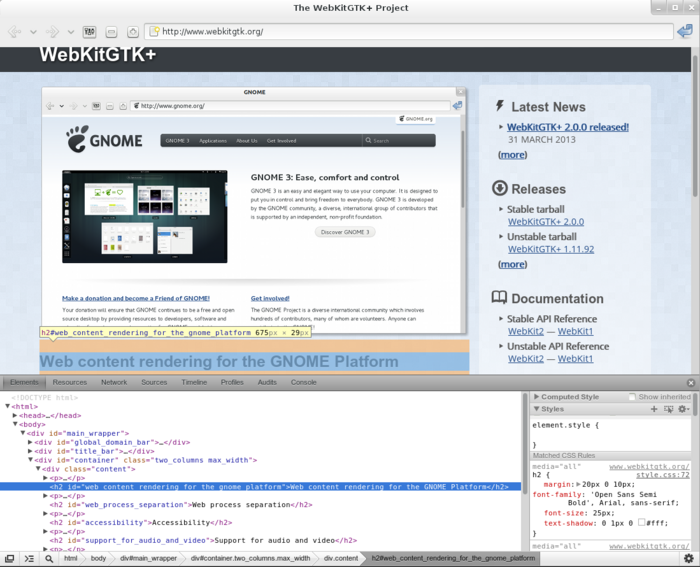Click the WebKitGTK+ 1.11.92 unstable tarball link

click(550, 249)
